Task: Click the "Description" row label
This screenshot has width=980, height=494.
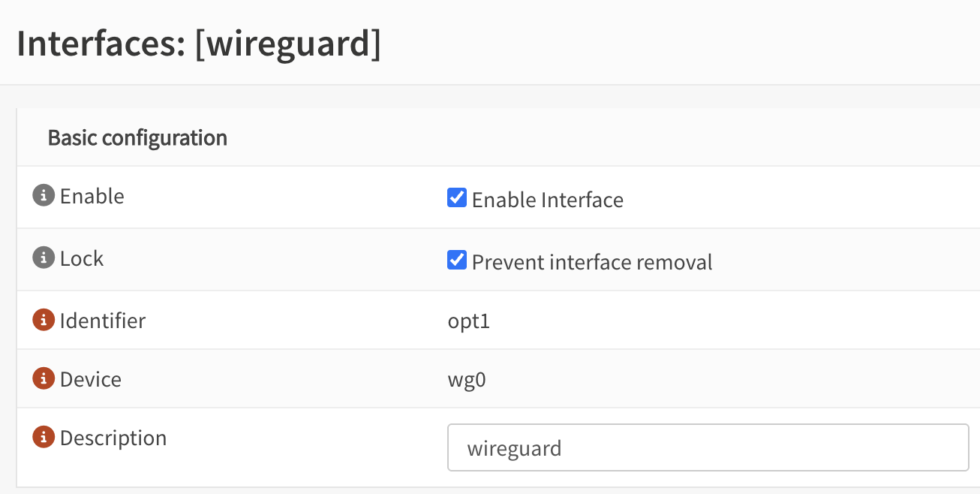Action: pos(113,438)
